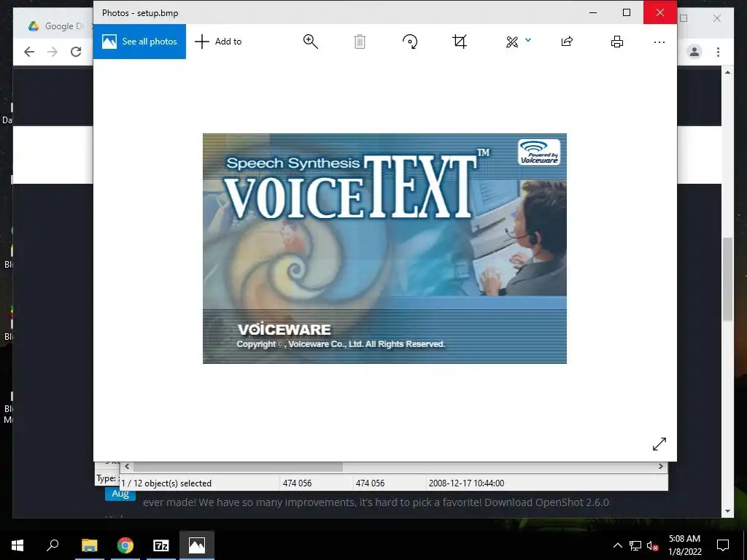This screenshot has width=747, height=560.
Task: Go forward in Chrome browser
Action: (x=53, y=52)
